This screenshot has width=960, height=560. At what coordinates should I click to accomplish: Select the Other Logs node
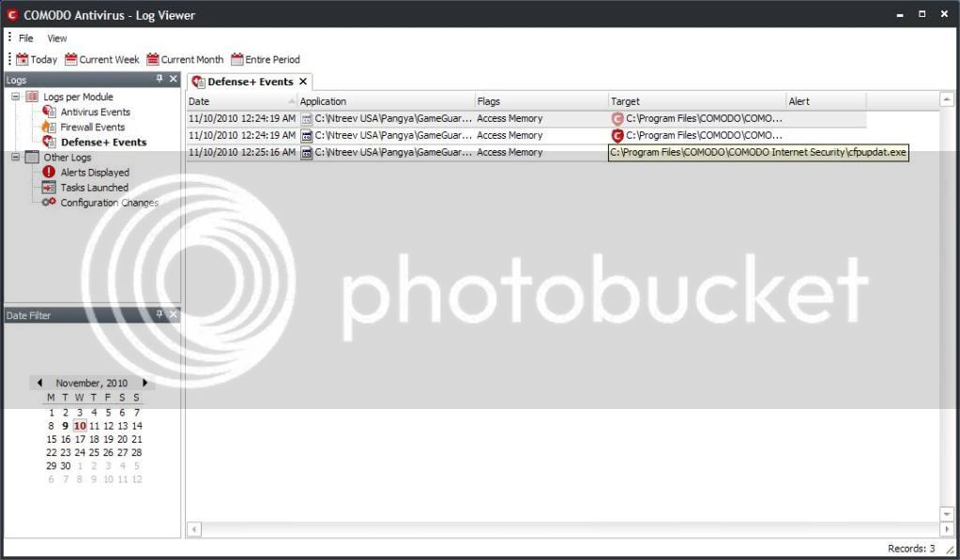(68, 158)
